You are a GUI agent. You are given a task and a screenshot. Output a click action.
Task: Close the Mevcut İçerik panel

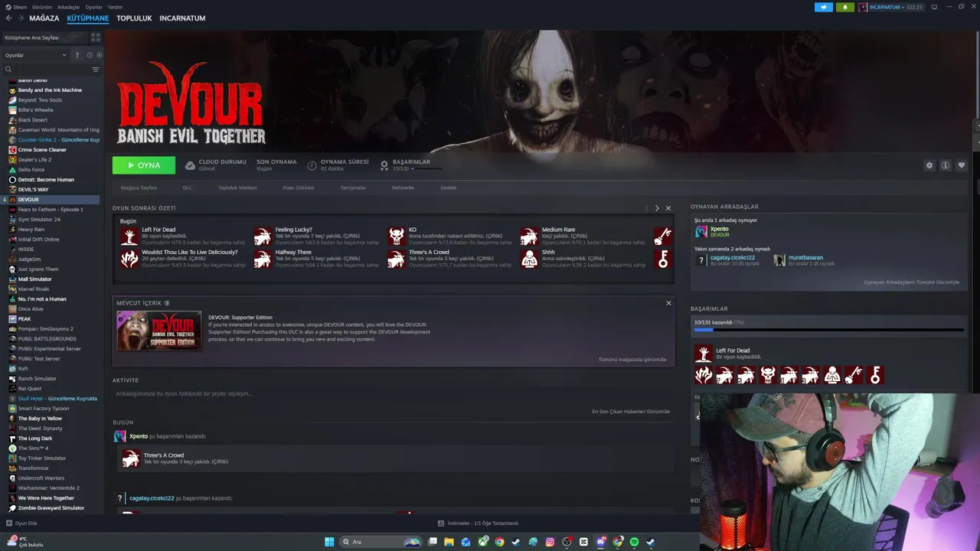pyautogui.click(x=668, y=303)
